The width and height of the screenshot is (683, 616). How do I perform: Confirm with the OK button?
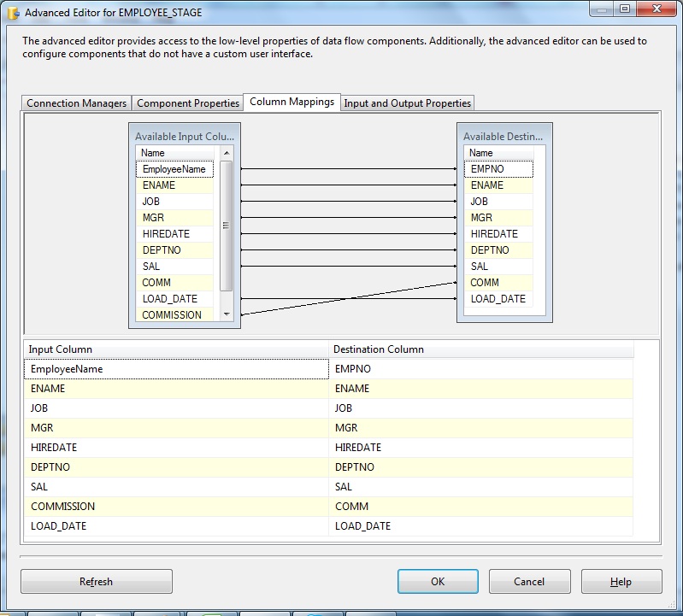coord(438,582)
